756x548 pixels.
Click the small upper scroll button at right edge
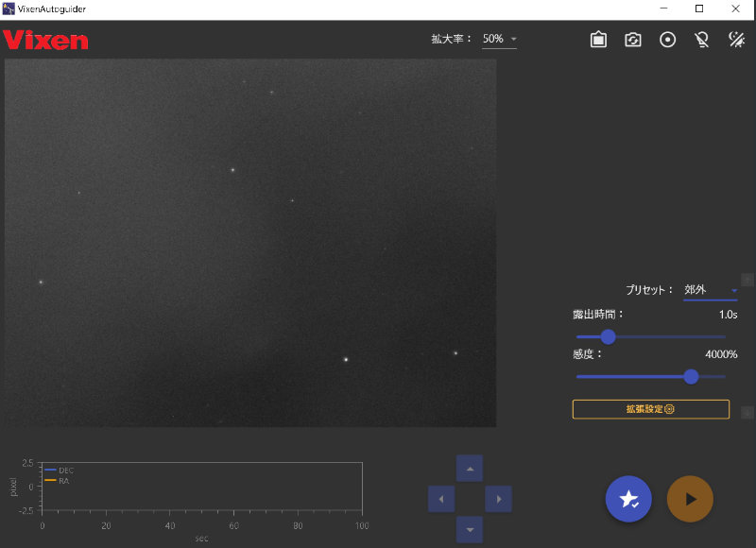pos(747,280)
